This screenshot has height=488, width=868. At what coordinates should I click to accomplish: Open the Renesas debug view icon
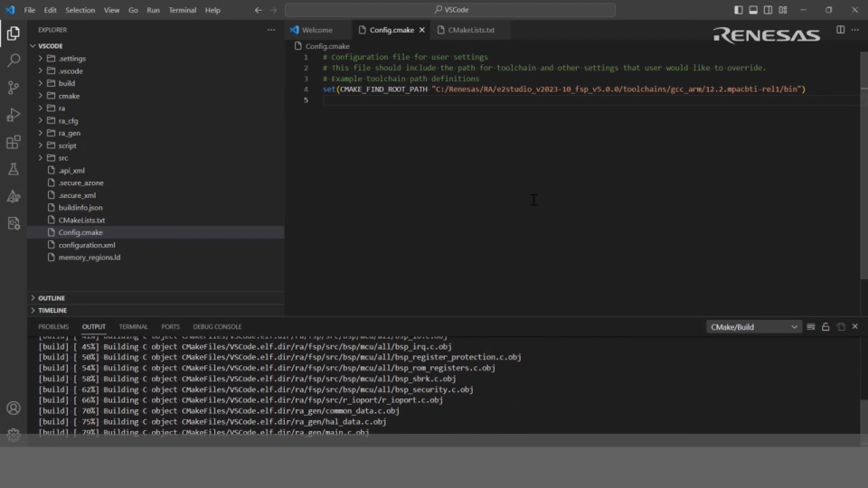14,223
